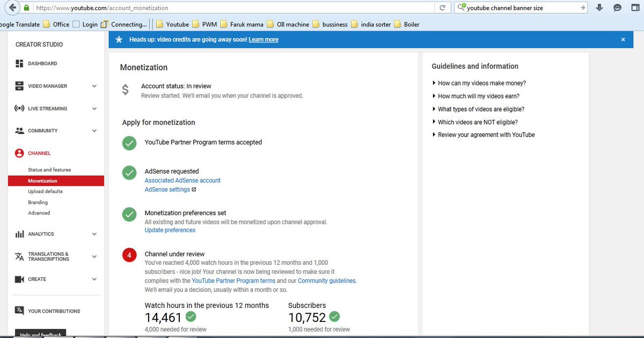Expand 'How much will my videos earn?'
Viewport: 644px width, 338px height.
[x=475, y=96]
